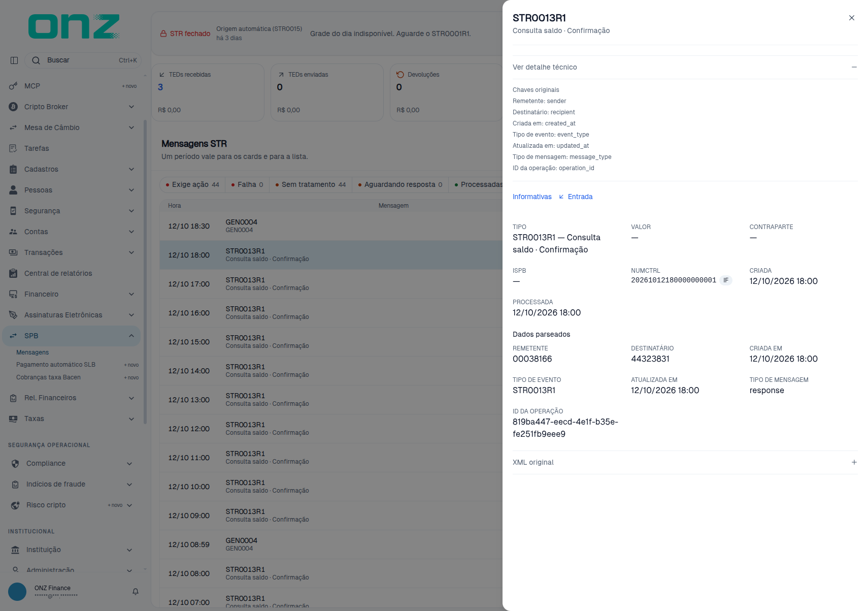Select the Sem tratamento filter tab
Viewport: 868px width, 611px height.
click(311, 185)
